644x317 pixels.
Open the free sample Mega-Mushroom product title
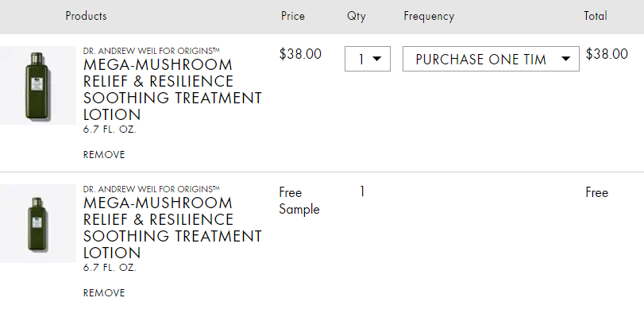click(172, 228)
